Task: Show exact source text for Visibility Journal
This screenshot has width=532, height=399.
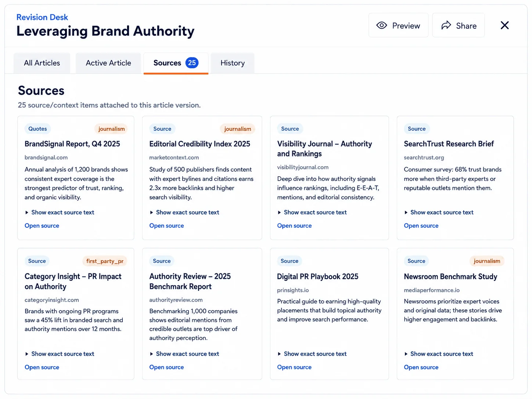Action: (x=312, y=212)
